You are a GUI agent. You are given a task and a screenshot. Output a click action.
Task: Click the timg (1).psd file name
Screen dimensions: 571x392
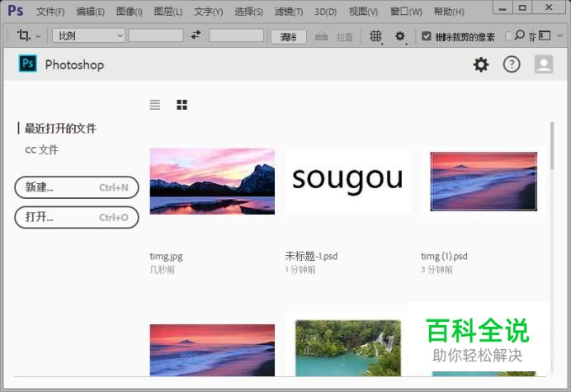tap(444, 256)
